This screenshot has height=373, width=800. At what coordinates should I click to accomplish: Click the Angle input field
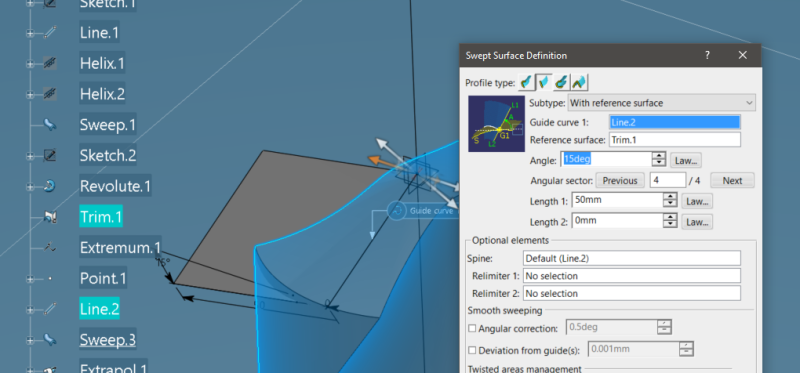pyautogui.click(x=606, y=160)
